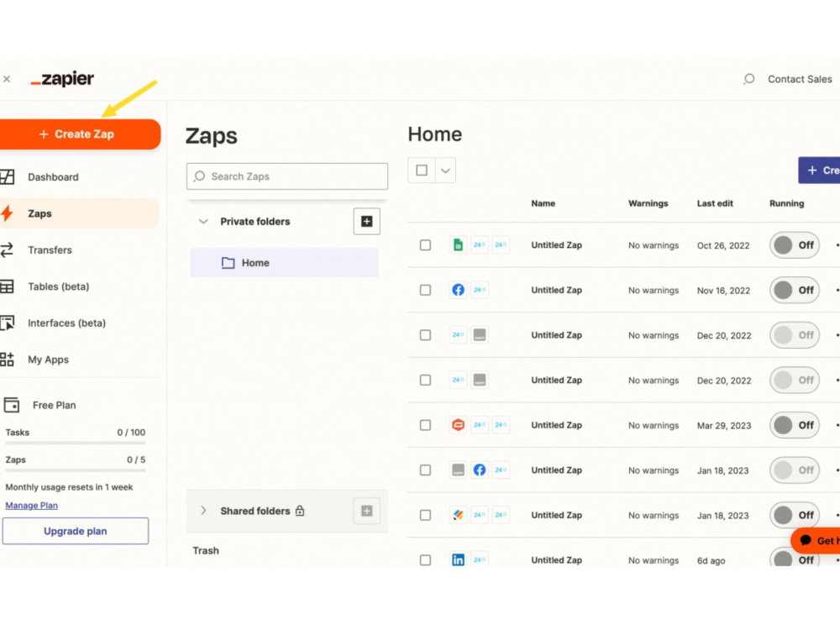Click the lock icon by Shared folders
The width and height of the screenshot is (840, 630).
300,511
